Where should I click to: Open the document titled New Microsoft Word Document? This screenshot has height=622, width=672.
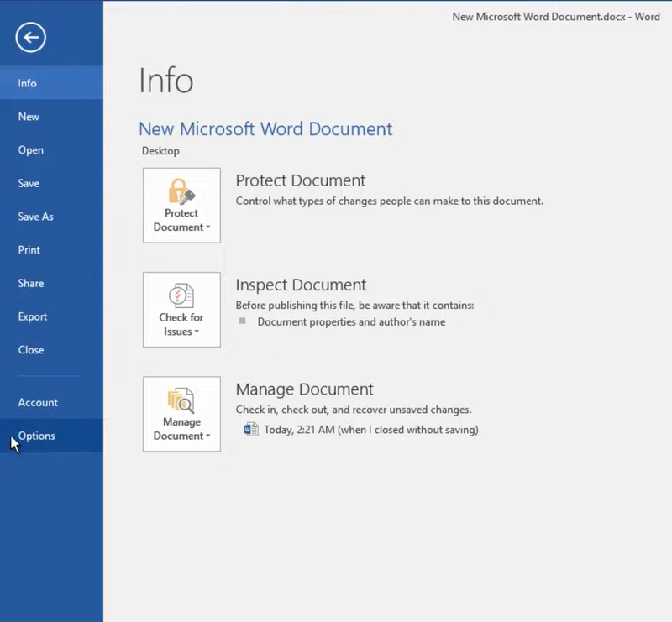click(x=265, y=128)
